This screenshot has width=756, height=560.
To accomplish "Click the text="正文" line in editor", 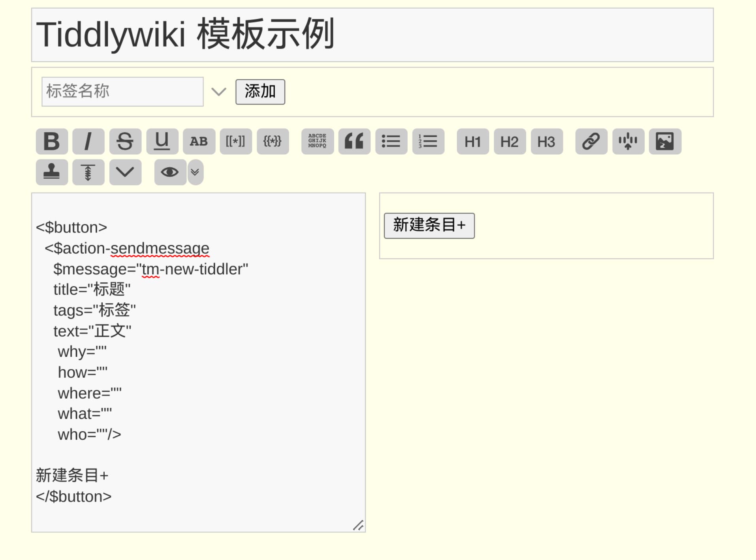I will point(92,331).
